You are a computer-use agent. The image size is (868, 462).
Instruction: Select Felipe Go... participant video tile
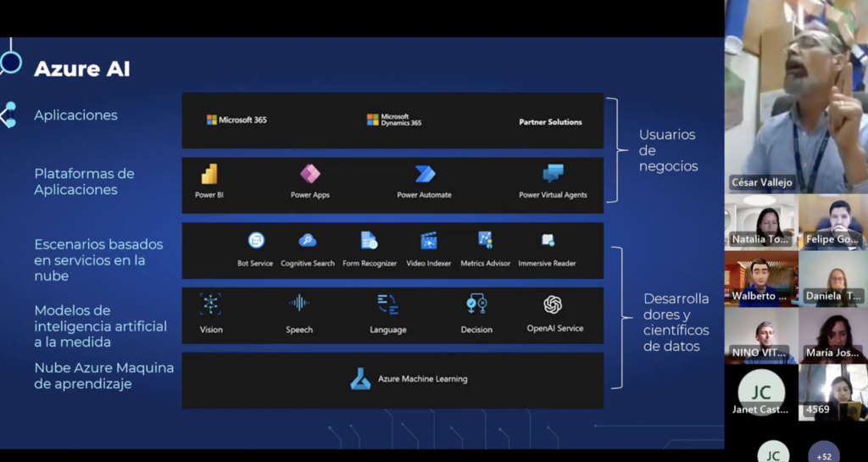[x=833, y=222]
